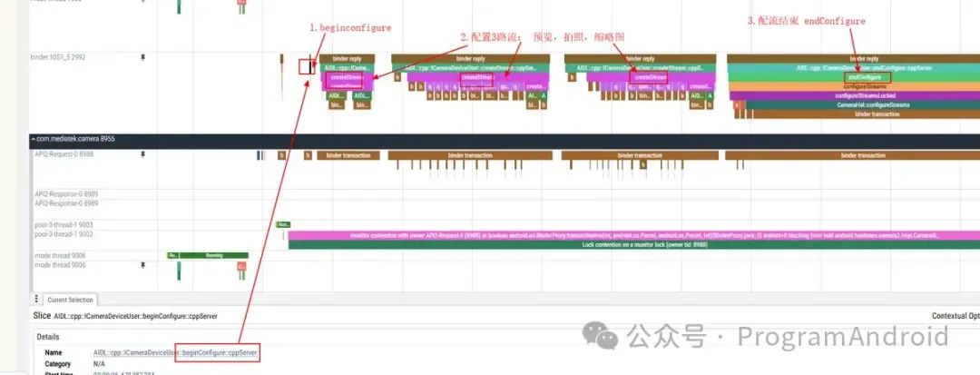Viewport: 980px width, 375px height.
Task: Select the long Running slice of mode thread 9006
Action: click(214, 256)
